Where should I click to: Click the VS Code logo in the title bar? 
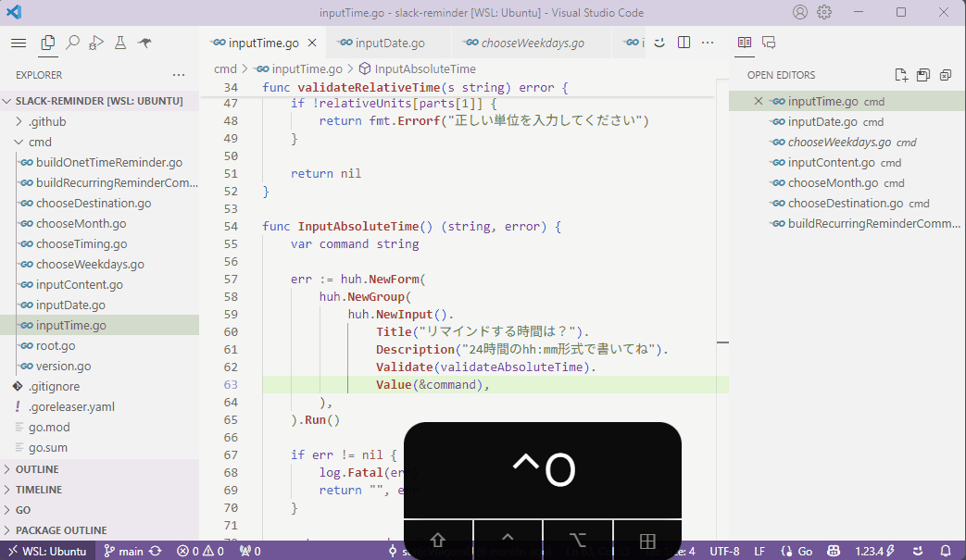point(14,12)
